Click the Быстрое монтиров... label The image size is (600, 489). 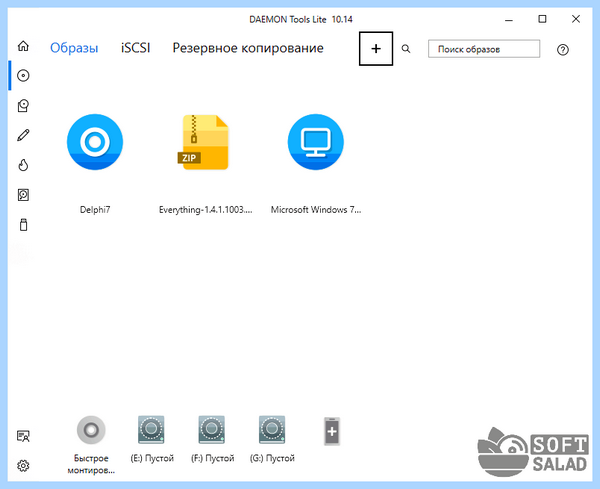[91, 464]
